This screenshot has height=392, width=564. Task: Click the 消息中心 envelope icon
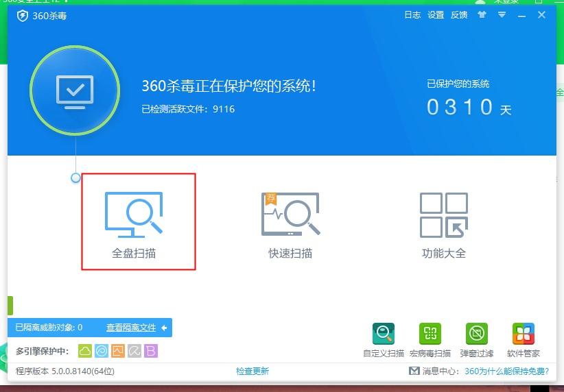click(414, 371)
